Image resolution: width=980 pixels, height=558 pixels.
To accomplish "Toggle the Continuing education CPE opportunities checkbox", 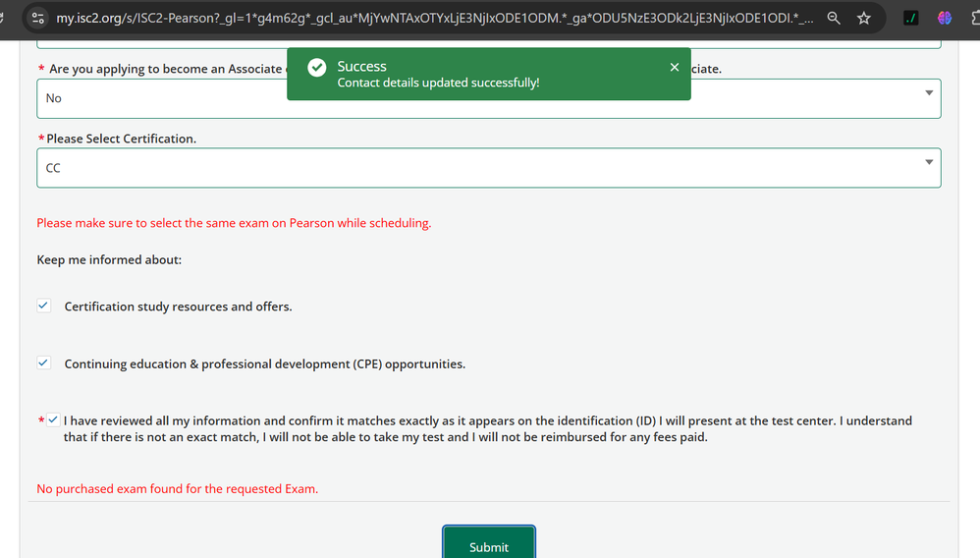I will pyautogui.click(x=44, y=363).
